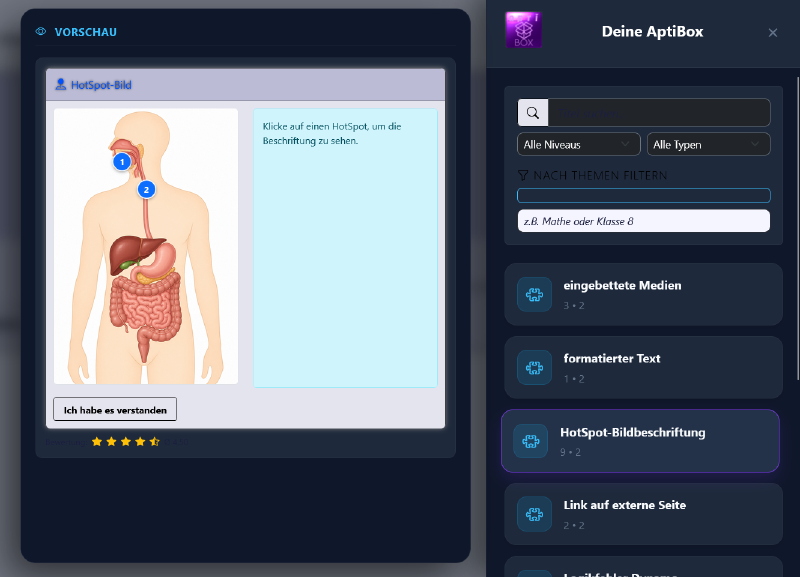800x577 pixels.
Task: Click the digestive system anatomy image
Action: point(146,246)
